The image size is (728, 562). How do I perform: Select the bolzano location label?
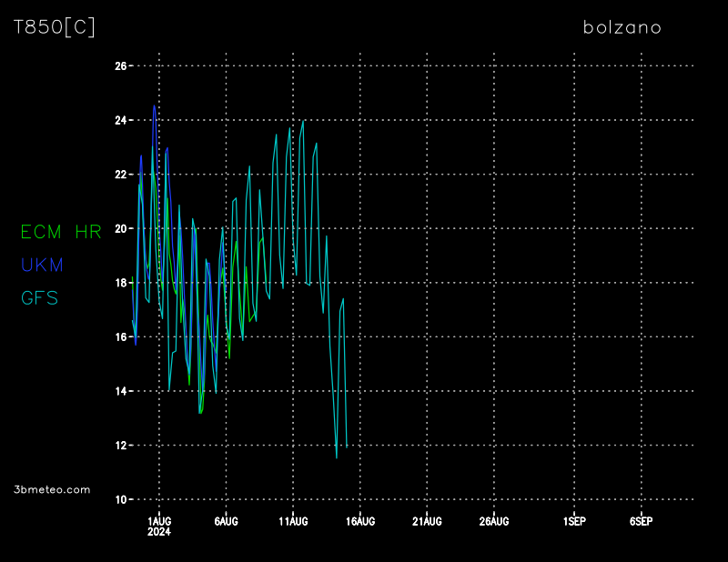click(622, 27)
